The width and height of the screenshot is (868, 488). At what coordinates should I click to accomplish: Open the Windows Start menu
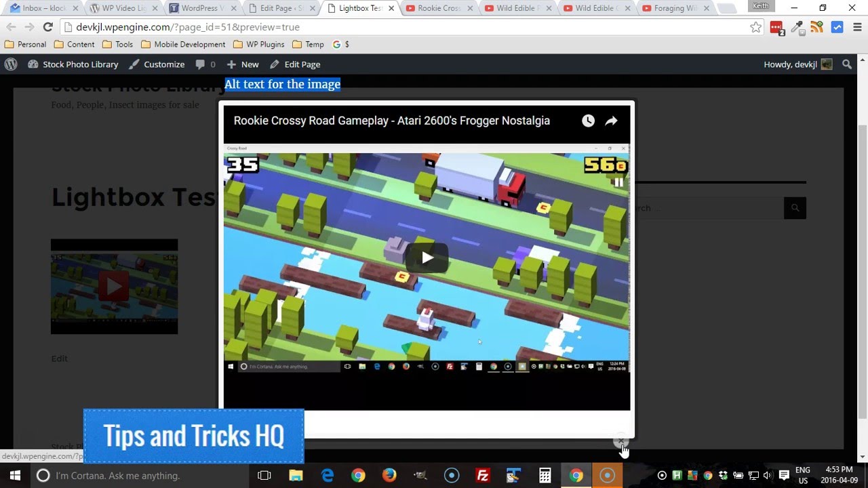pos(15,475)
